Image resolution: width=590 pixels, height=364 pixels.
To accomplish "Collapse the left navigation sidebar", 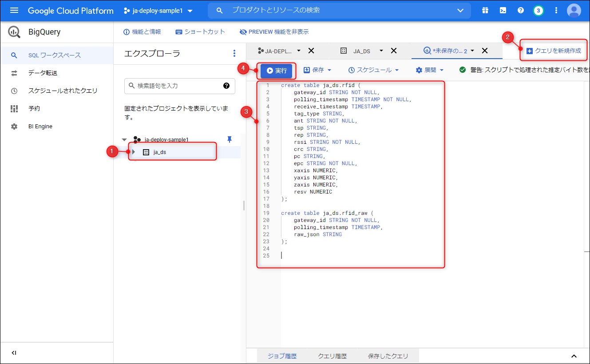I will point(14,353).
